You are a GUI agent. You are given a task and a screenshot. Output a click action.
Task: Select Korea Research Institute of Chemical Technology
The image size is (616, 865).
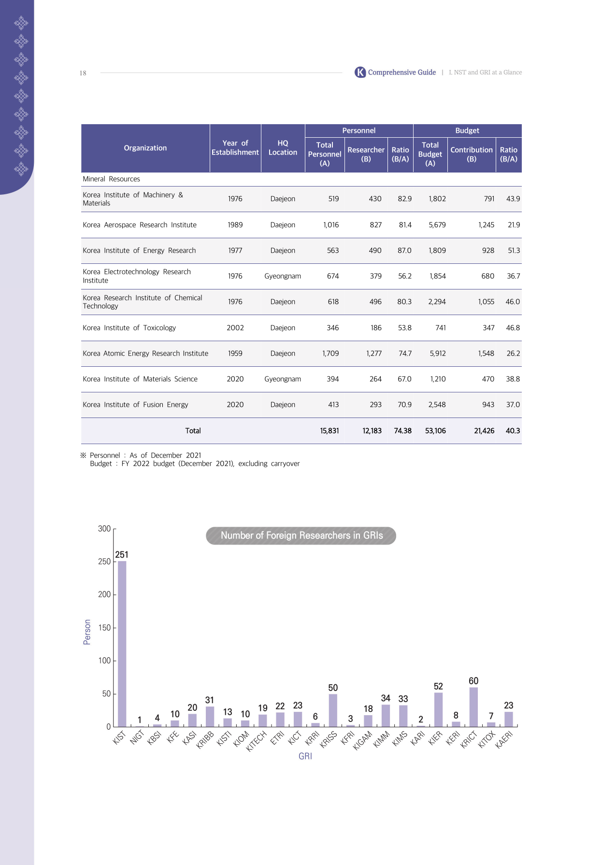pos(143,302)
